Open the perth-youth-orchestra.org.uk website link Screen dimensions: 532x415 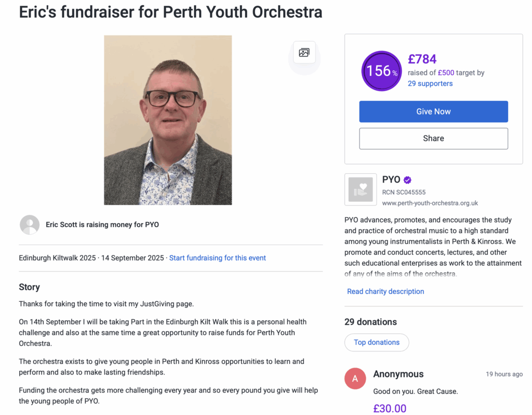pos(430,203)
